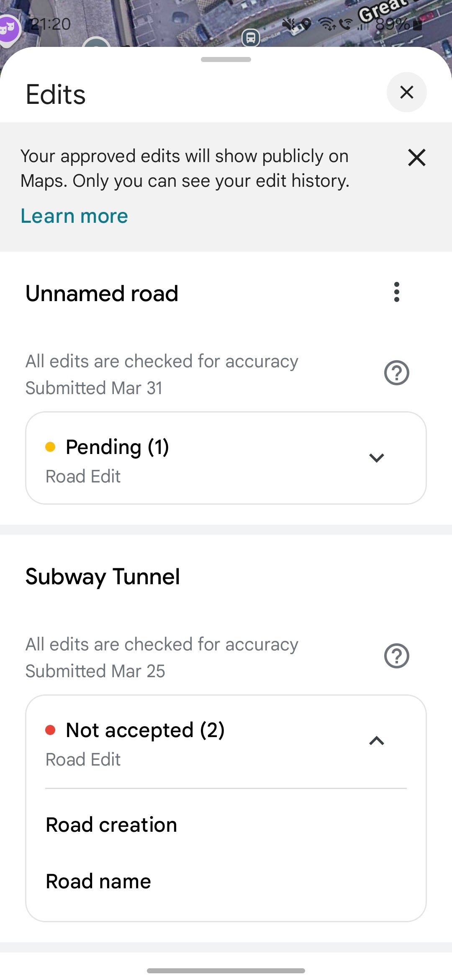Tap the Pending (1) label
452x980 pixels.
(118, 447)
